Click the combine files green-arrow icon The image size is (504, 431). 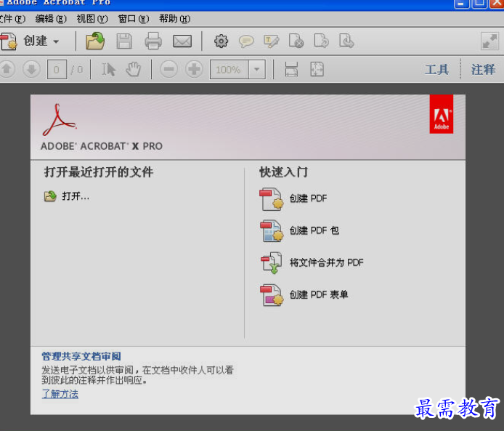coord(272,263)
